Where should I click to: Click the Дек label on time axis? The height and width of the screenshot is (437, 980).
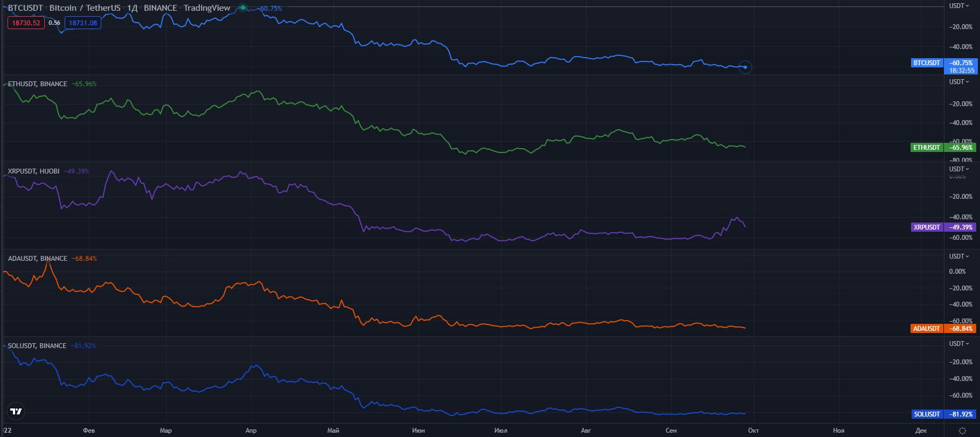point(921,431)
